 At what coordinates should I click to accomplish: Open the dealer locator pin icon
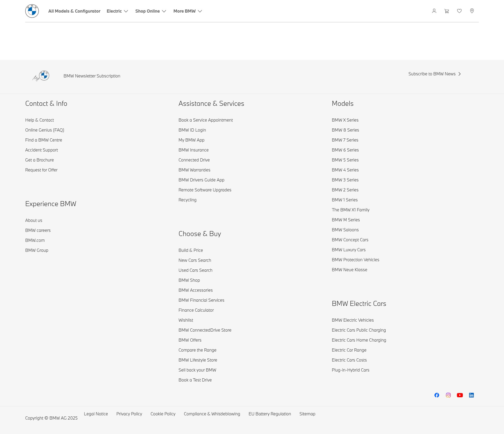click(x=472, y=11)
